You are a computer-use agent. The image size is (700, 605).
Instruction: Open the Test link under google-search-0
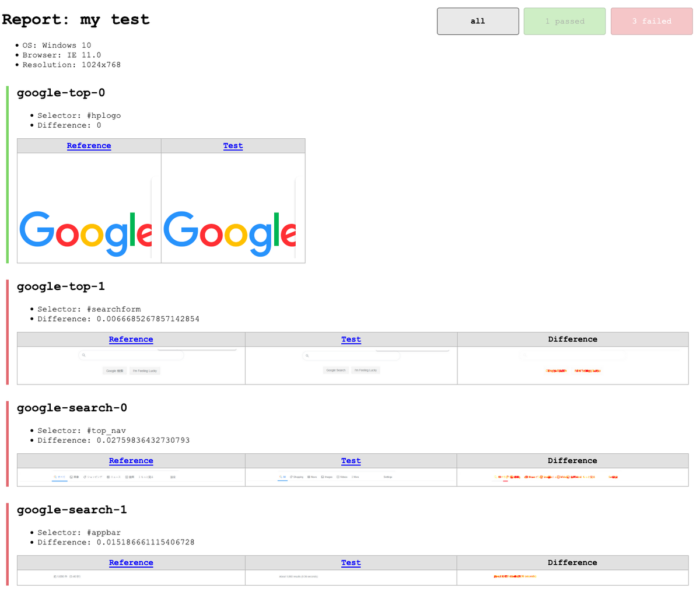click(x=351, y=461)
